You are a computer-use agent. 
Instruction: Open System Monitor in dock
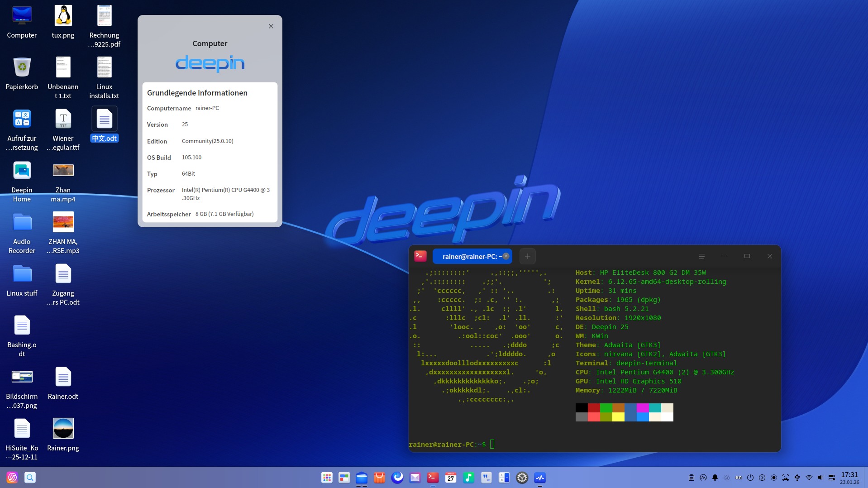coord(540,478)
